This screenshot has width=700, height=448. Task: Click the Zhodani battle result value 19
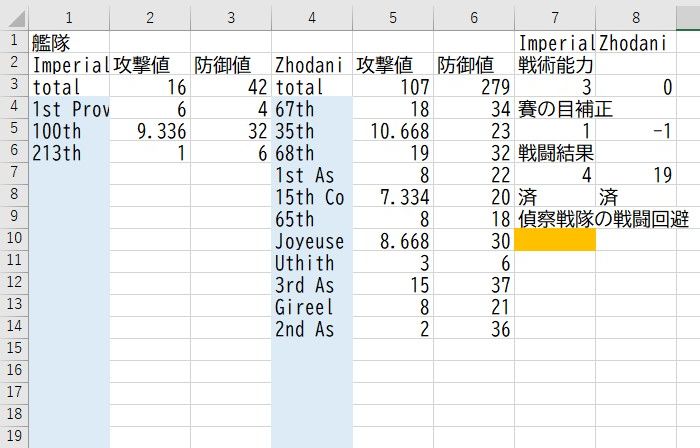tap(636, 174)
